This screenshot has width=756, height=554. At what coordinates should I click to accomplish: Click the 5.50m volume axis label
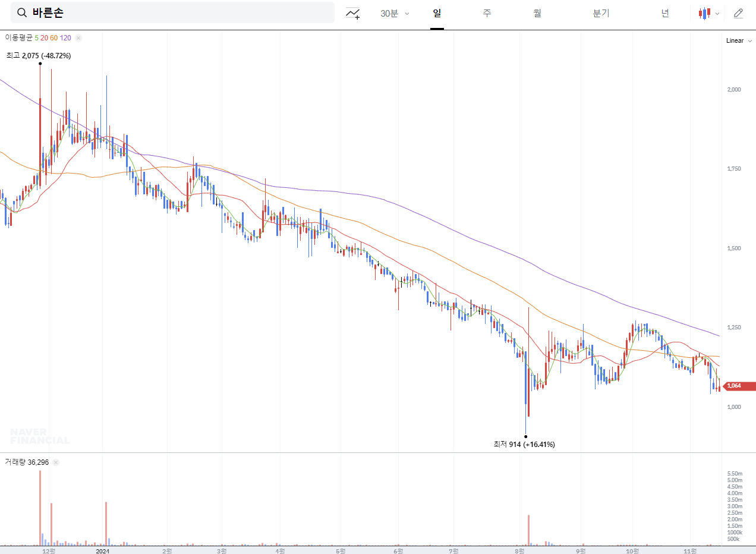point(735,474)
